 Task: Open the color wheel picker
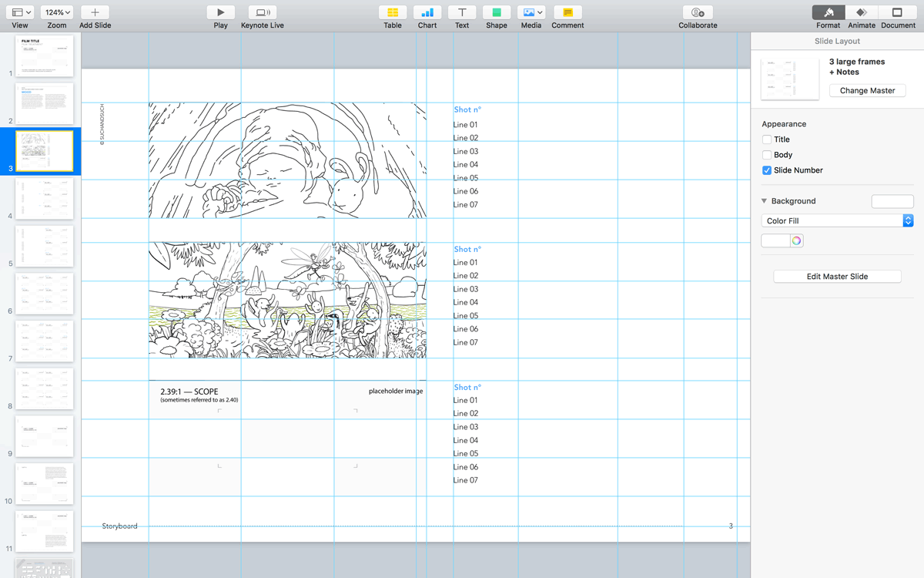tap(796, 240)
